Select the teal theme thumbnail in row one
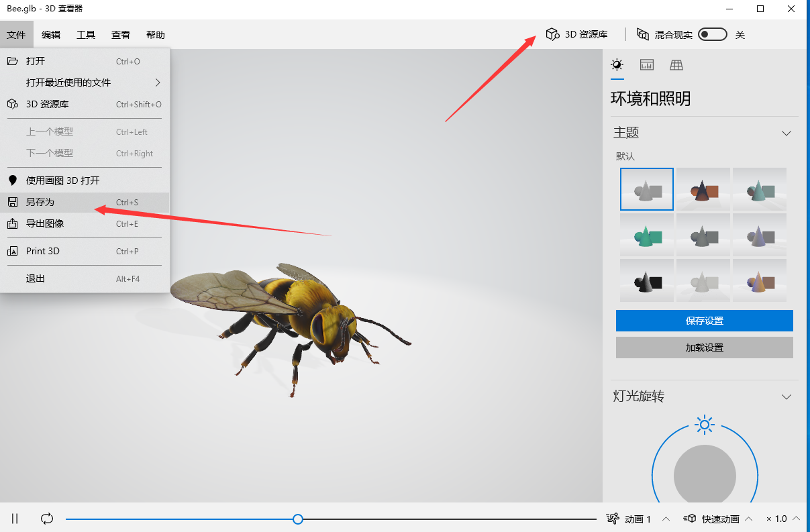Screen dimensions: 810x532 760,189
